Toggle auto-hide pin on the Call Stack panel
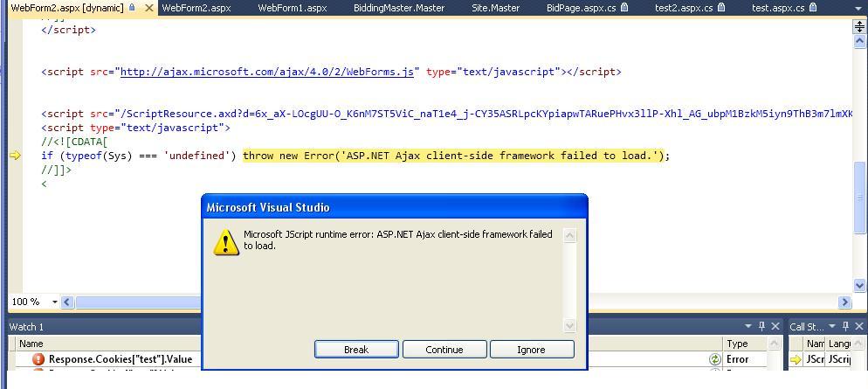 coord(845,326)
